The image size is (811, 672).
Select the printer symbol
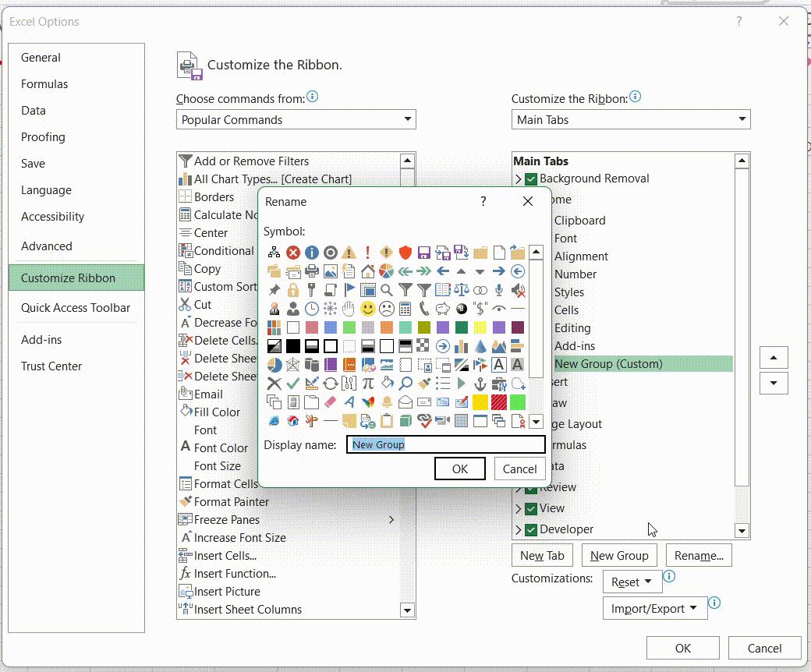(312, 271)
